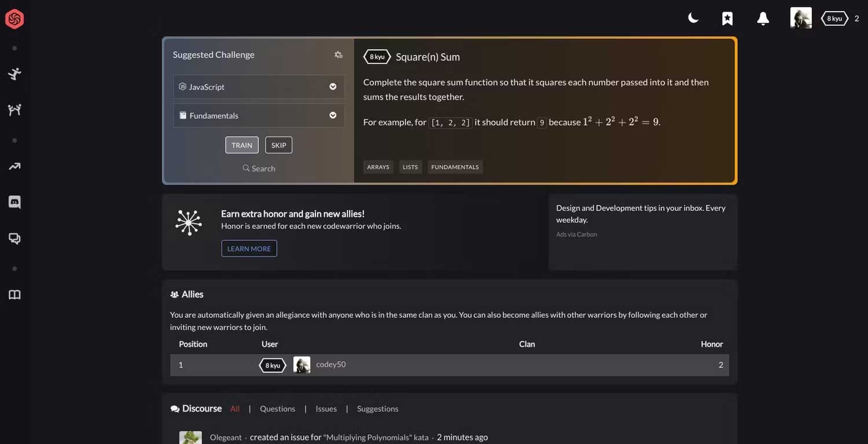Screen dimensions: 868x444
Task: Click the 8 kyu badge in codey50's row
Action: click(272, 365)
